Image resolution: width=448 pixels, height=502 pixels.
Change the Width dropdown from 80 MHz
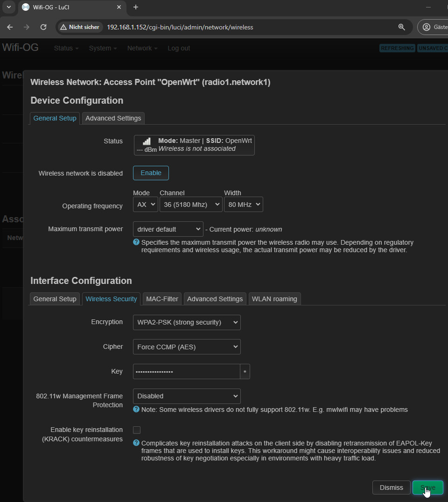(243, 205)
